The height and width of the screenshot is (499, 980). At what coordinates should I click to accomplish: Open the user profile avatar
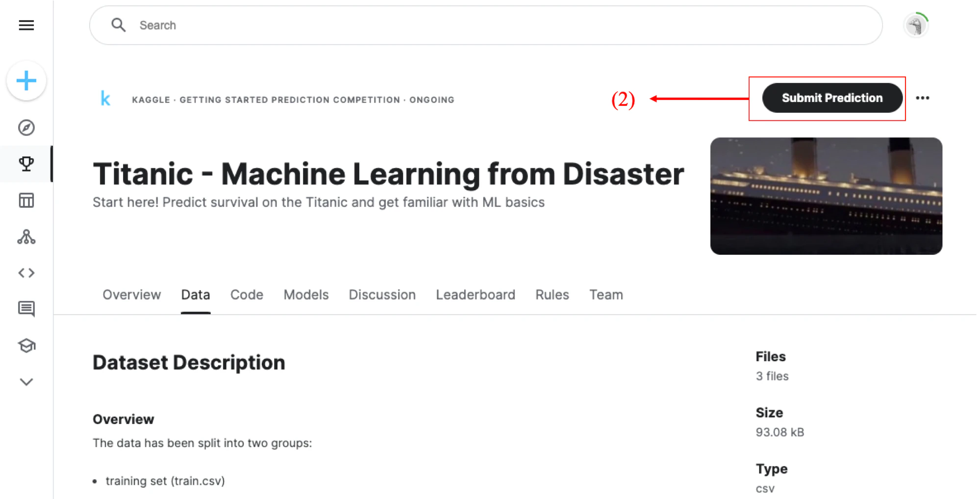(915, 25)
